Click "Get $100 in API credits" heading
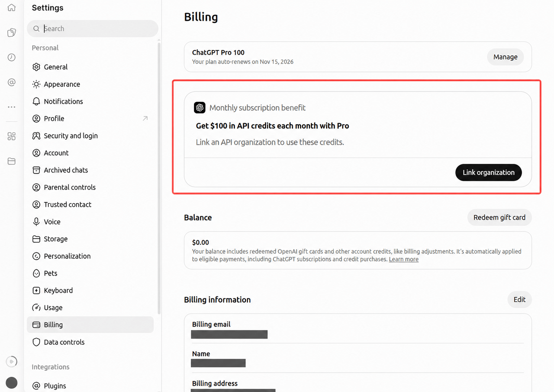Screen dimensions: 554x392 pyautogui.click(x=273, y=126)
